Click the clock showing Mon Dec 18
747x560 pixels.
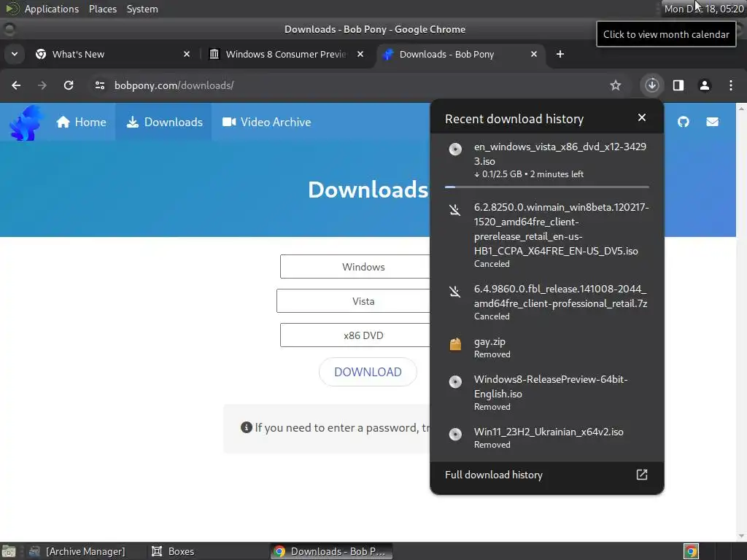[x=704, y=9]
